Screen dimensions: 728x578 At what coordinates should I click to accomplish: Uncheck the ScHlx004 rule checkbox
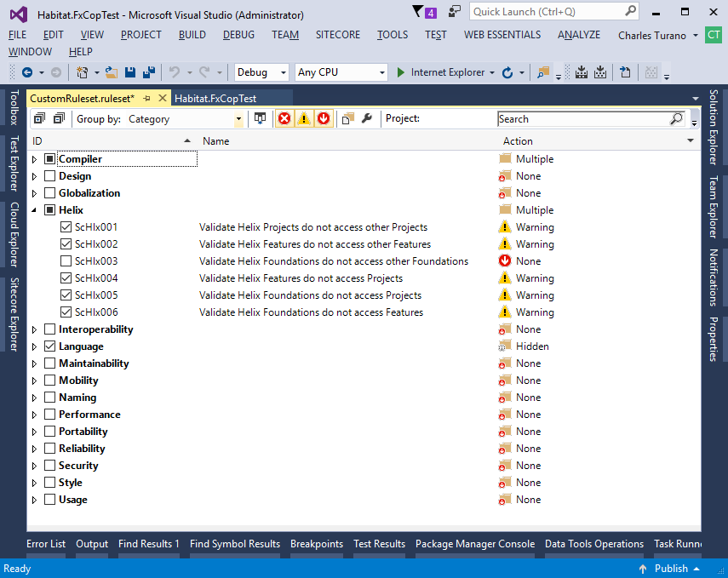66,278
